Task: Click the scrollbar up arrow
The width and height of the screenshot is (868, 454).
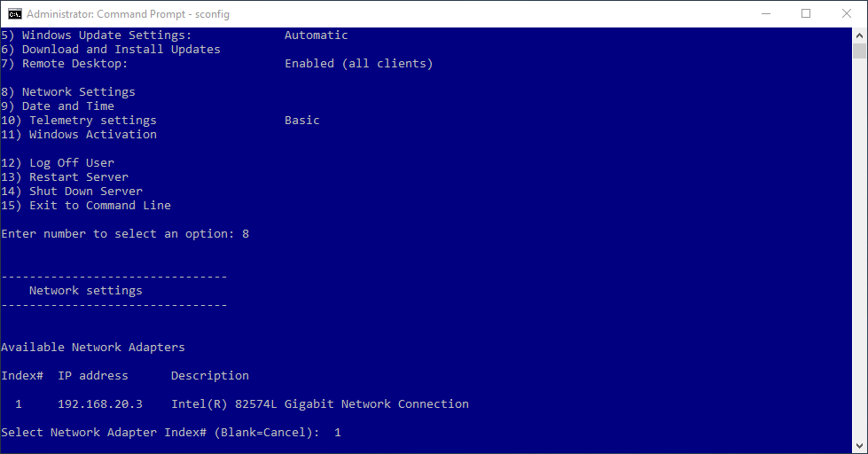Action: 859,35
